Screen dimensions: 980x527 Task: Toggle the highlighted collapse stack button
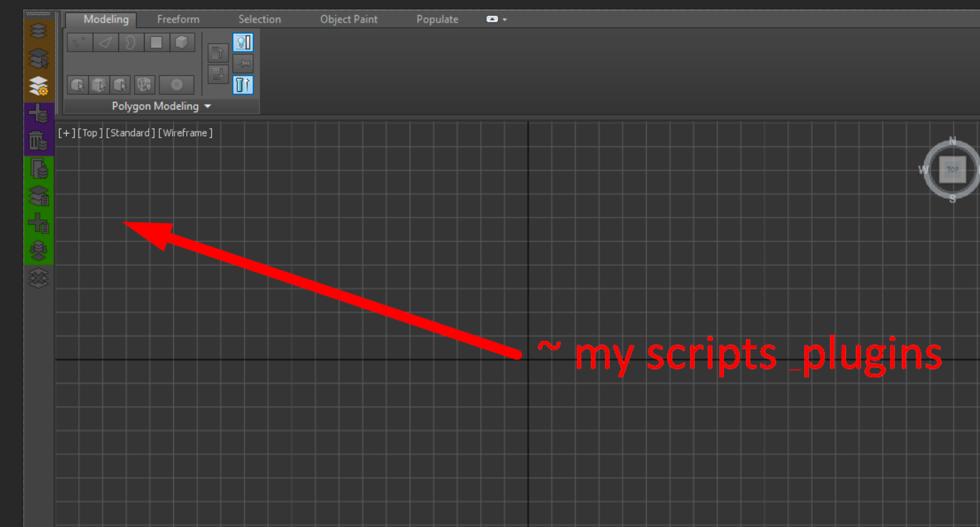point(243,85)
